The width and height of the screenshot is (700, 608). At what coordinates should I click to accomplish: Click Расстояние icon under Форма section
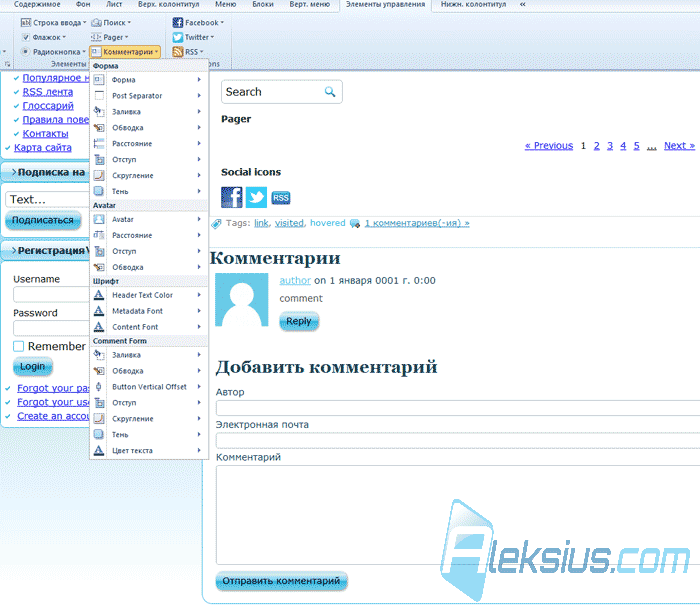click(x=99, y=143)
